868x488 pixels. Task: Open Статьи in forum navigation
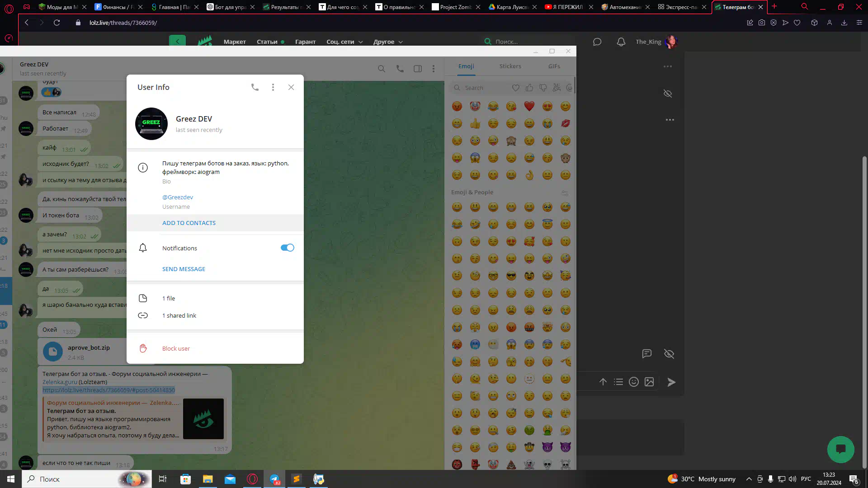coord(267,42)
